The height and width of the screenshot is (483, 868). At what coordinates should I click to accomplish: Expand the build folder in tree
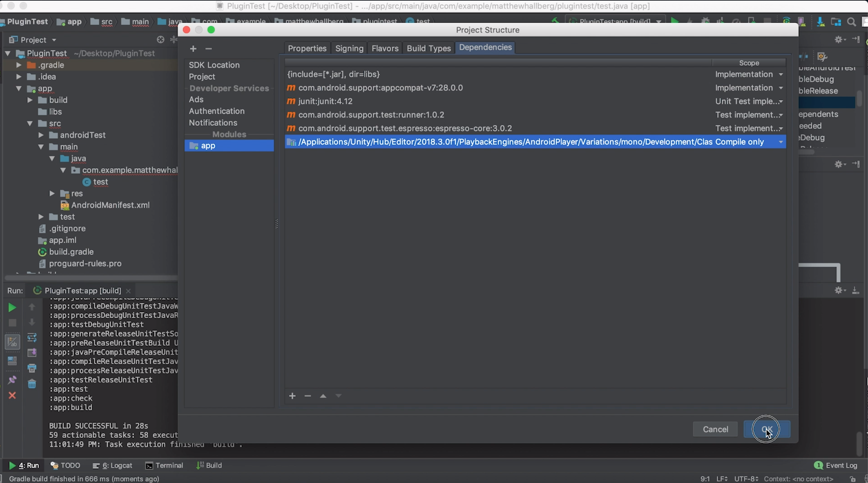pos(30,100)
